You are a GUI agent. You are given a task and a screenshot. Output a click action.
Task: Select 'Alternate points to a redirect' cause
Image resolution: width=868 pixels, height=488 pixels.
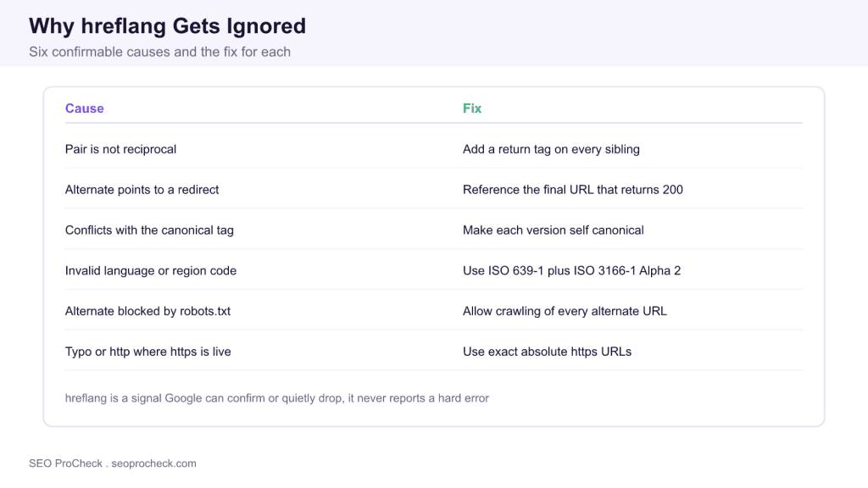(x=142, y=190)
